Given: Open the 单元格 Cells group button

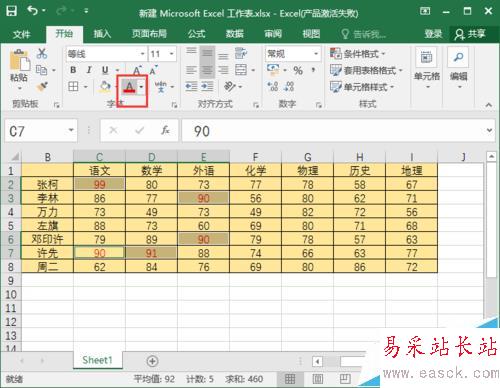Looking at the screenshot, I should pos(427,69).
